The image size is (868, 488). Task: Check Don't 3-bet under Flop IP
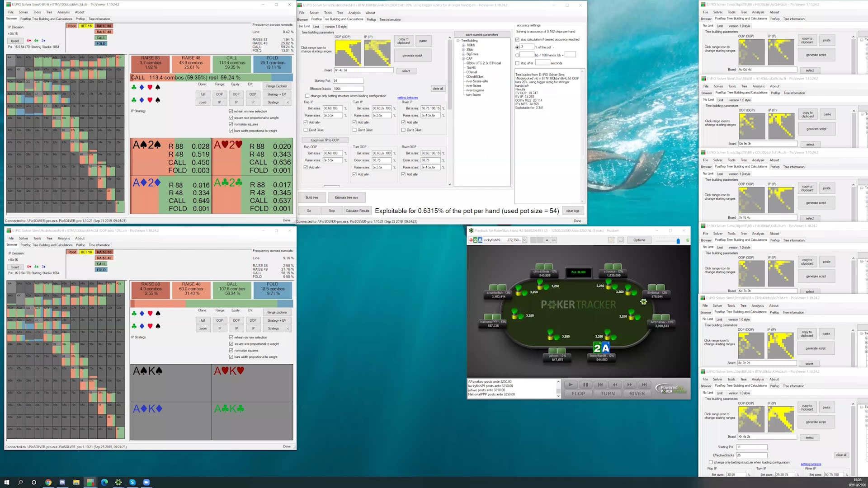point(306,130)
